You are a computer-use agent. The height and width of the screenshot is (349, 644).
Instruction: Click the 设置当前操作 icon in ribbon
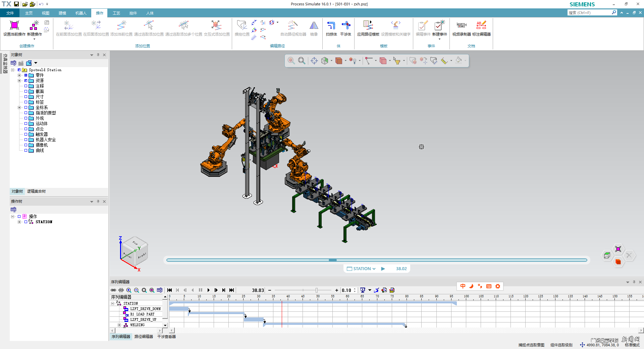(x=14, y=26)
